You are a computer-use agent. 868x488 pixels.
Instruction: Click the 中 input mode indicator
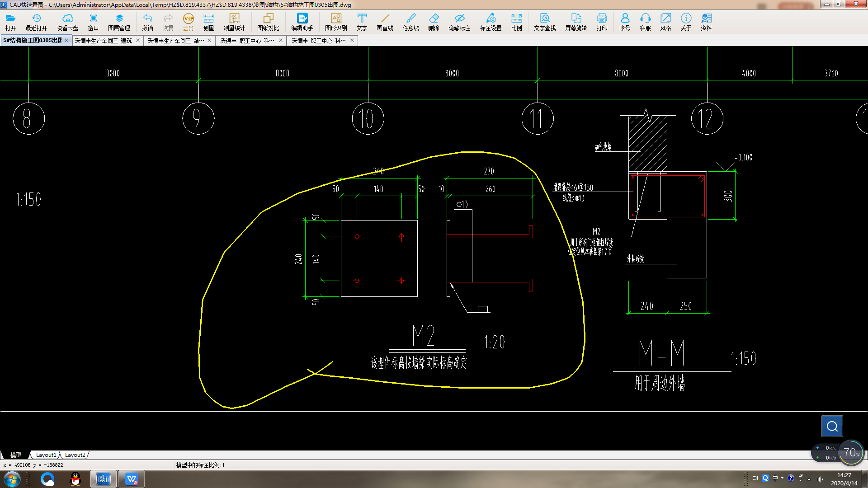point(775,478)
